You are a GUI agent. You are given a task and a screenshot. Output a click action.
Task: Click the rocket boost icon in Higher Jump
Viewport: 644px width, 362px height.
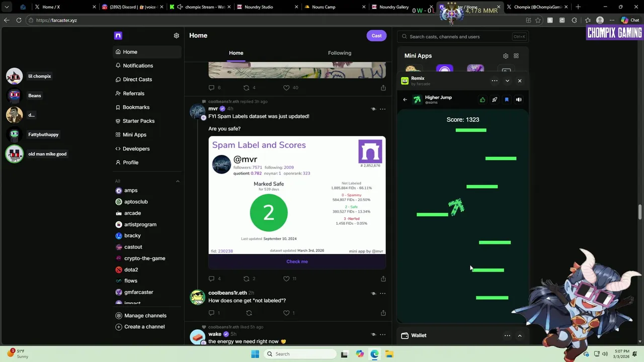(x=495, y=100)
